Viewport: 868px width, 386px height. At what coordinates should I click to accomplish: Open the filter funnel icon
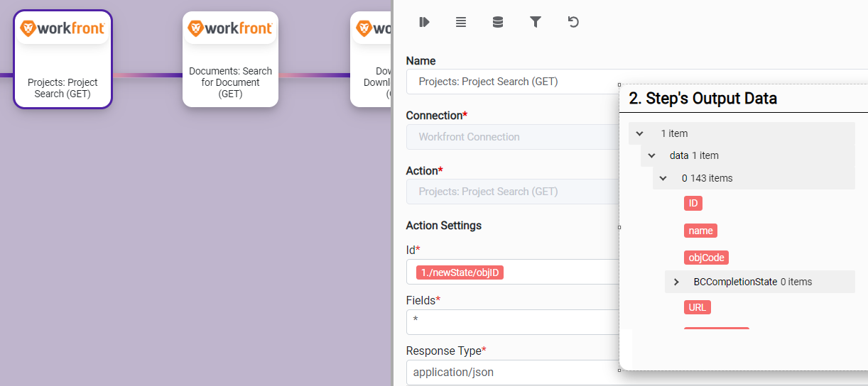(x=536, y=22)
